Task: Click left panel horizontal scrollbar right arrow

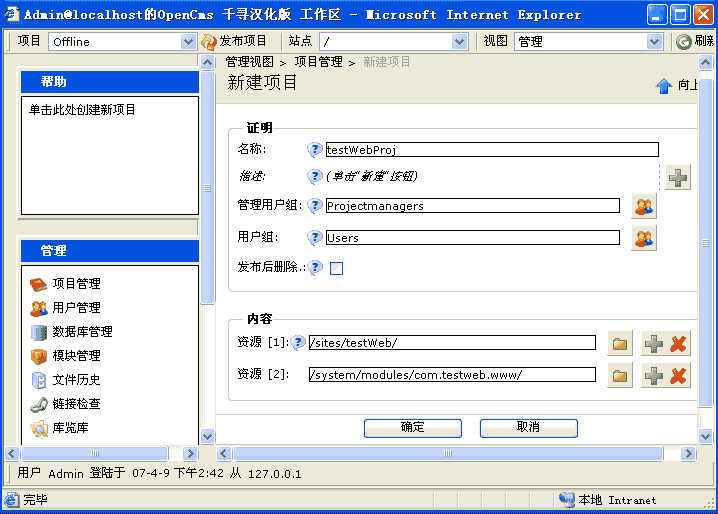Action: click(190, 454)
